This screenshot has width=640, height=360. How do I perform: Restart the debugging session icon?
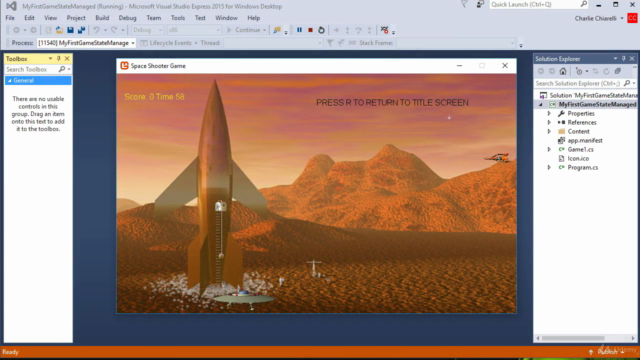pos(321,30)
